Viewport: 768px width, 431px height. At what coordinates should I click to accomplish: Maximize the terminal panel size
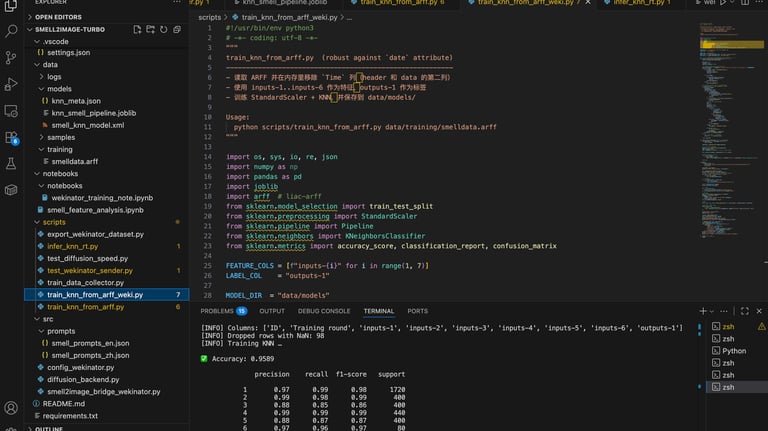pos(744,311)
